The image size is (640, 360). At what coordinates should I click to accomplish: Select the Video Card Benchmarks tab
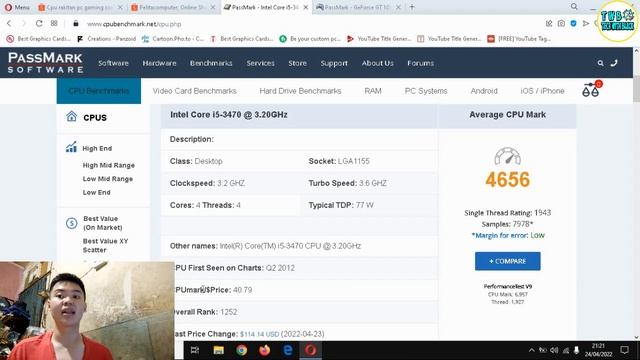(x=194, y=91)
